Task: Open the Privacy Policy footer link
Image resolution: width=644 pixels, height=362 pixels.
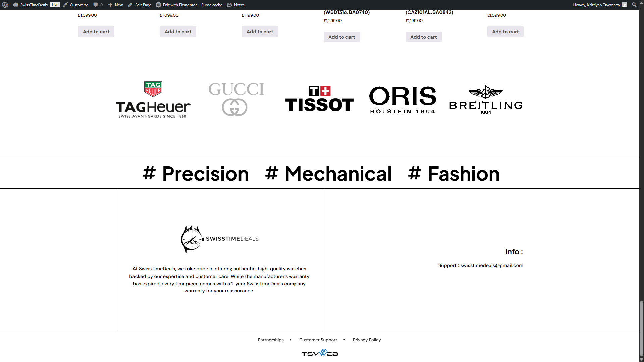Action: click(x=367, y=340)
